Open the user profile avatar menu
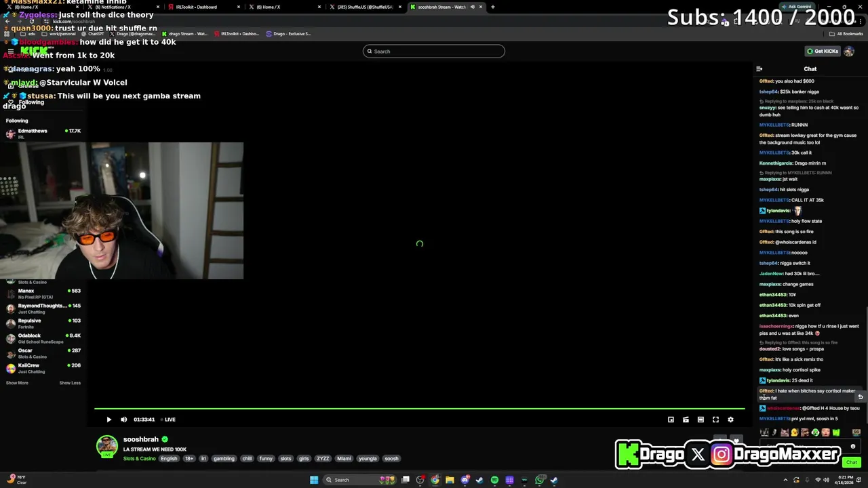868x488 pixels. (849, 52)
